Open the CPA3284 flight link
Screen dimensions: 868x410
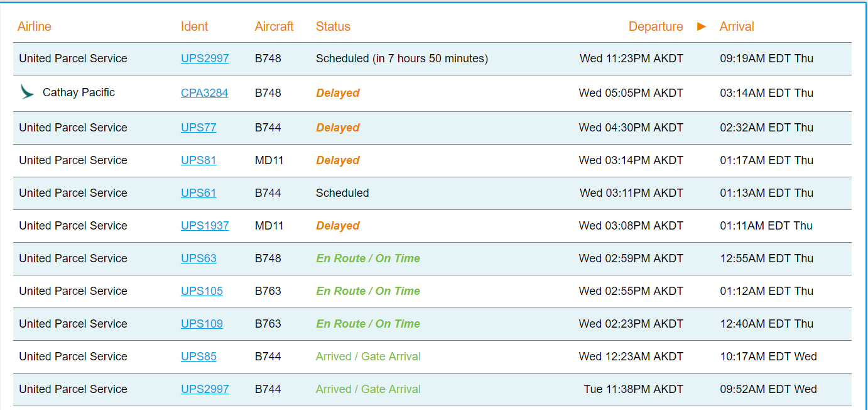tap(204, 93)
